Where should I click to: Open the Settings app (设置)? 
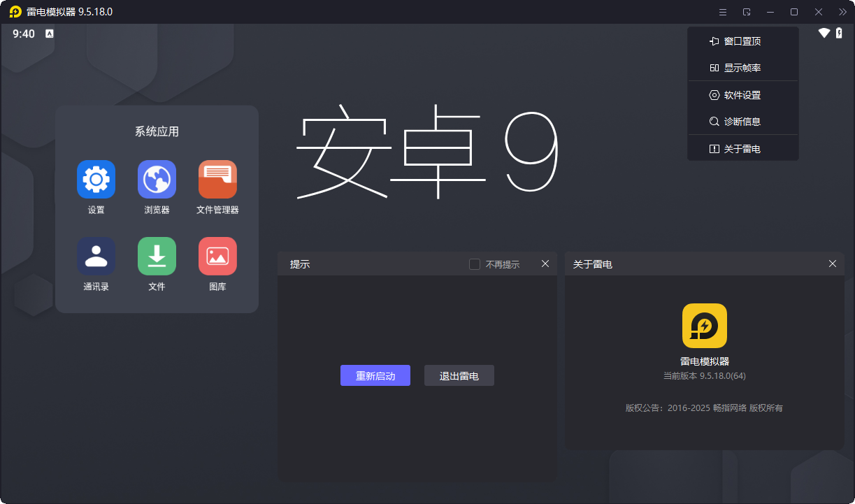(x=96, y=180)
